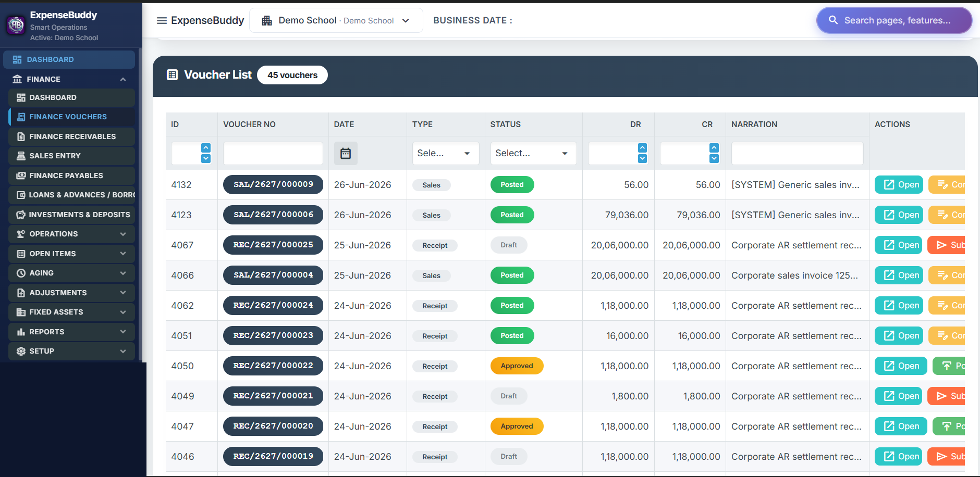Collapse the Finance sidebar section

coord(123,79)
